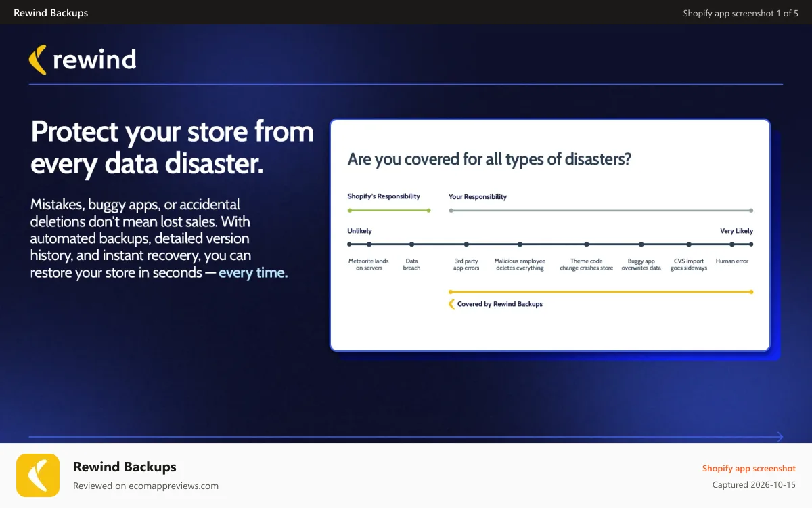This screenshot has width=812, height=508.
Task: Click the headline 'Protect your store from every data disaster.'
Action: point(173,147)
